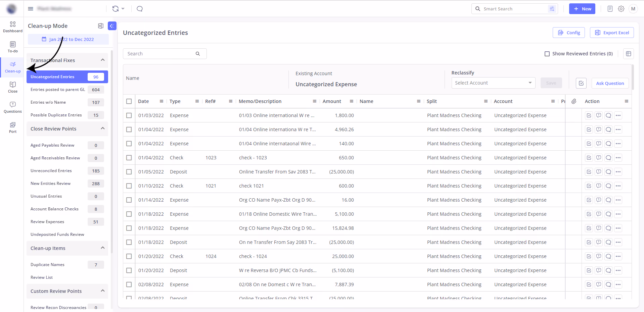Click the sync refresh icon
Viewport: 644px width, 312px height.
(116, 9)
